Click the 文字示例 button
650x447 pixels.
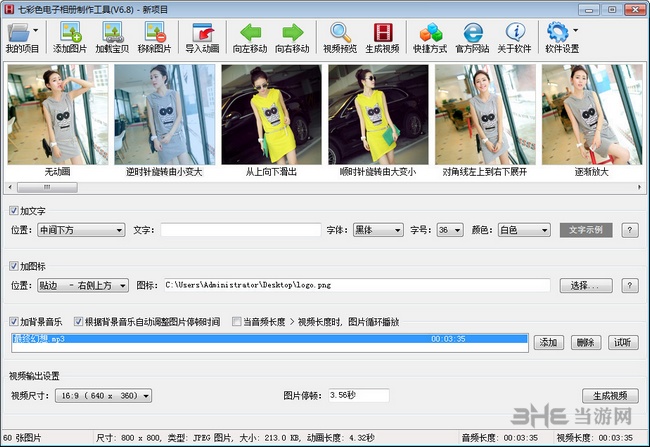586,230
